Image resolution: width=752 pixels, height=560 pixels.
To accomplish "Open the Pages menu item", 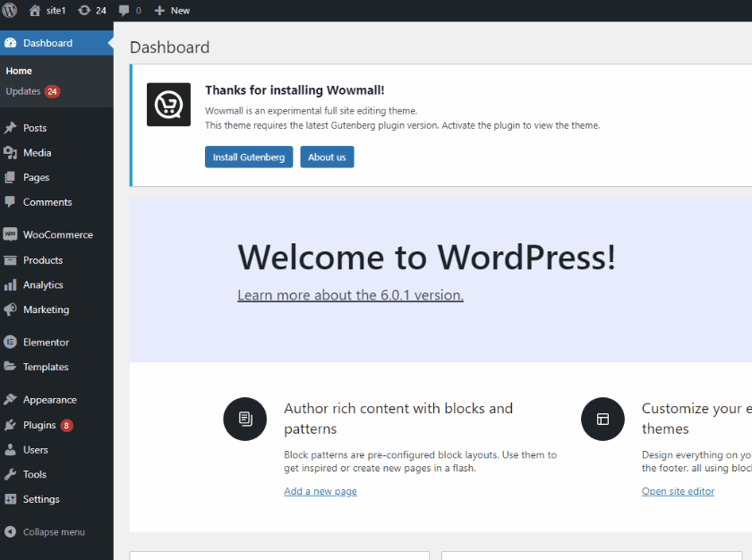I will 37,178.
